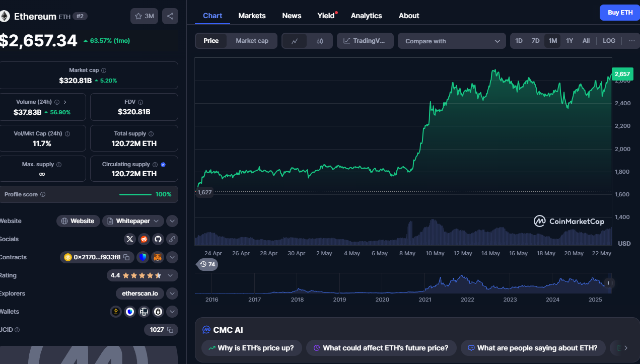Expand more contracts chevron
This screenshot has width=640, height=364.
tap(172, 257)
